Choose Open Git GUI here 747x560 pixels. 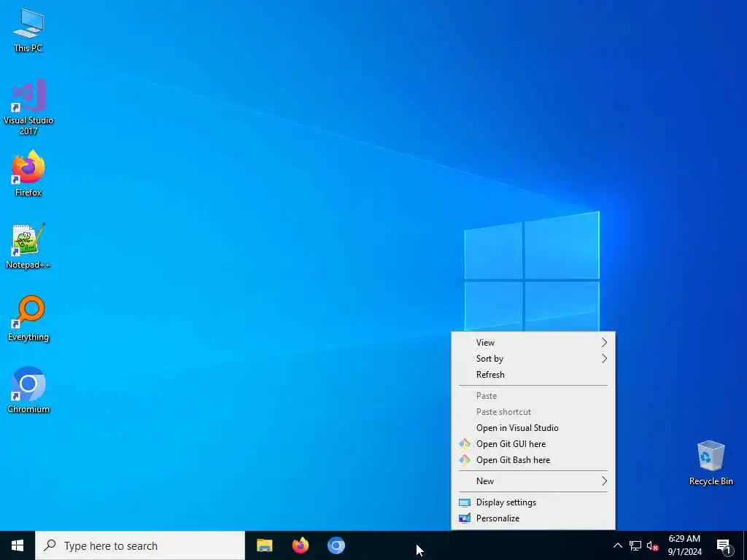click(533, 444)
